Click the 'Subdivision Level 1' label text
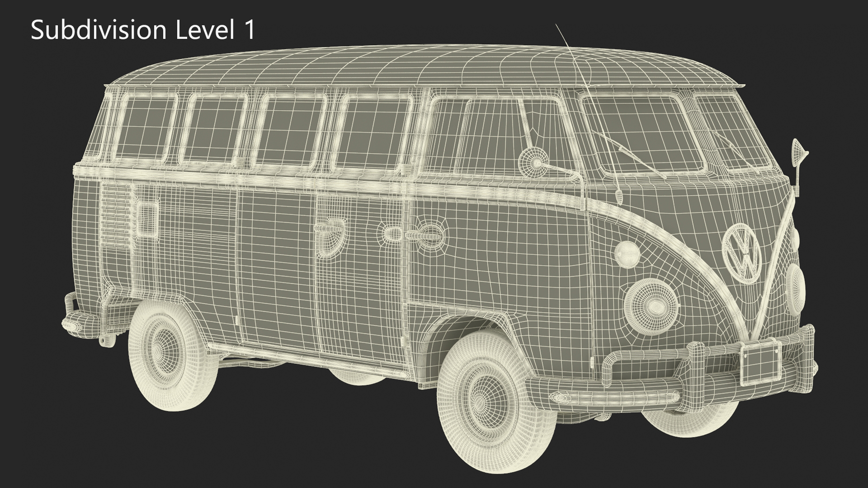Viewport: 868px width, 488px height. tap(143, 30)
